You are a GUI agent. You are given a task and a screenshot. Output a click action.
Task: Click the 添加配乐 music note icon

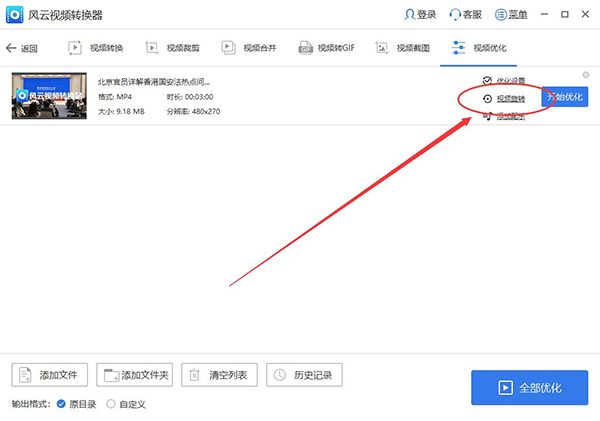tap(487, 116)
